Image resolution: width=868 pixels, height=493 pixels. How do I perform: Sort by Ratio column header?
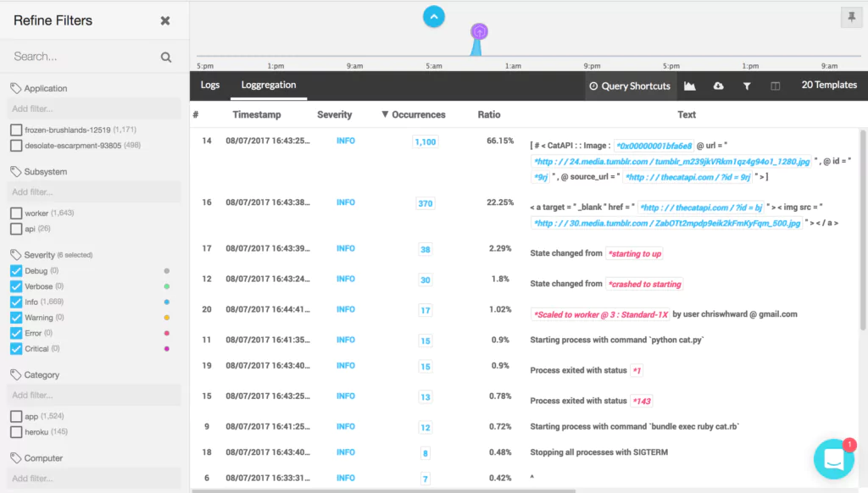point(489,115)
